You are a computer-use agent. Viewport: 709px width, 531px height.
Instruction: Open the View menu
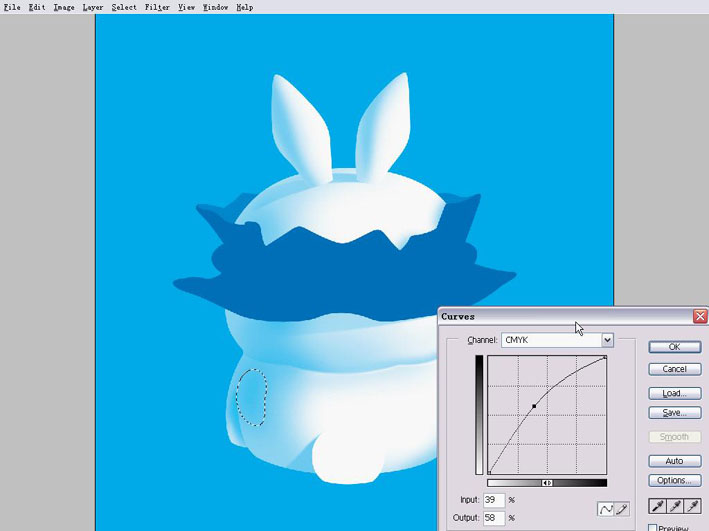pyautogui.click(x=186, y=7)
